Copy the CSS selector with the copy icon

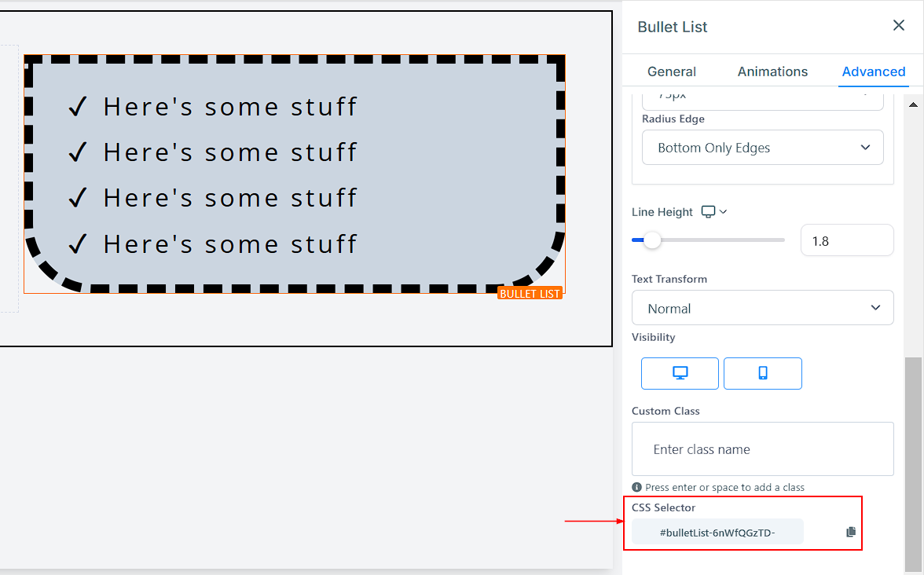850,532
